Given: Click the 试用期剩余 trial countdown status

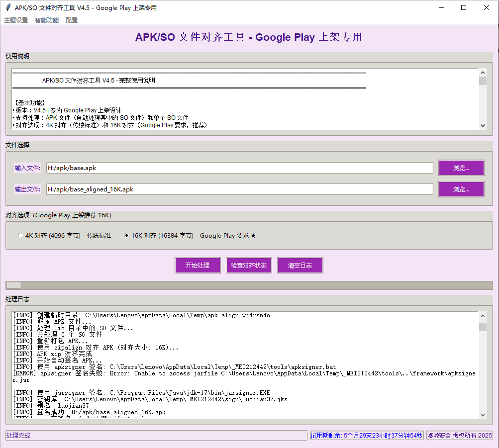Looking at the screenshot, I should click(367, 435).
